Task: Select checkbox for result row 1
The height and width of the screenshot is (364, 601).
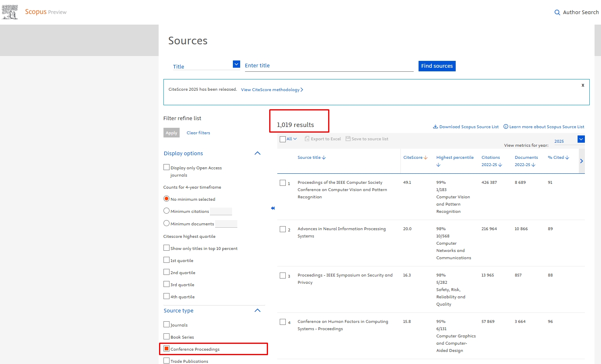Action: tap(283, 183)
